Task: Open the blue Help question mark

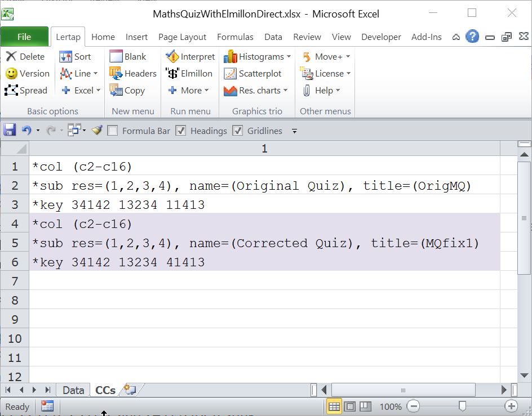Action: [x=472, y=37]
